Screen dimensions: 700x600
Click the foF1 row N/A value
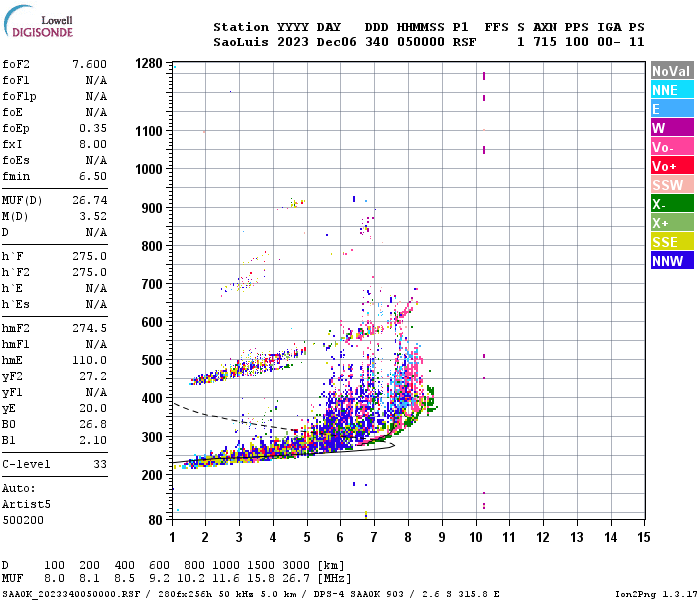96,80
